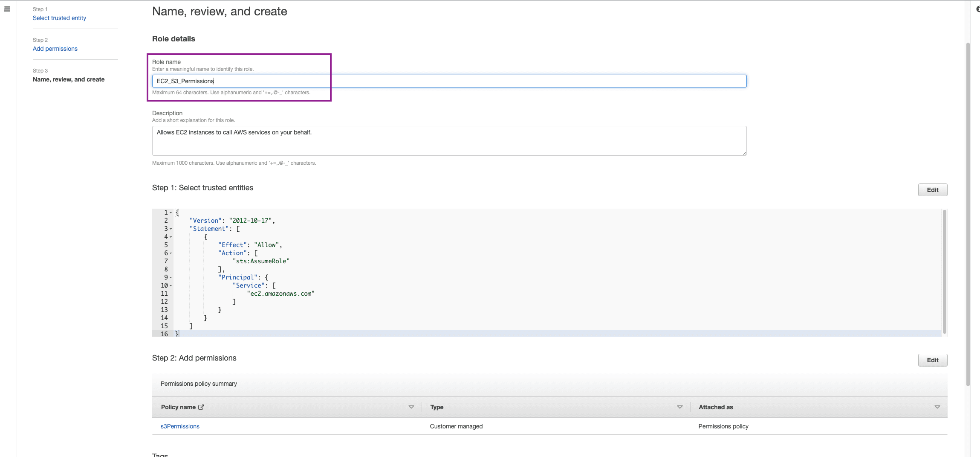The image size is (980, 457).
Task: Click the external link icon beside Policy name
Action: (201, 407)
